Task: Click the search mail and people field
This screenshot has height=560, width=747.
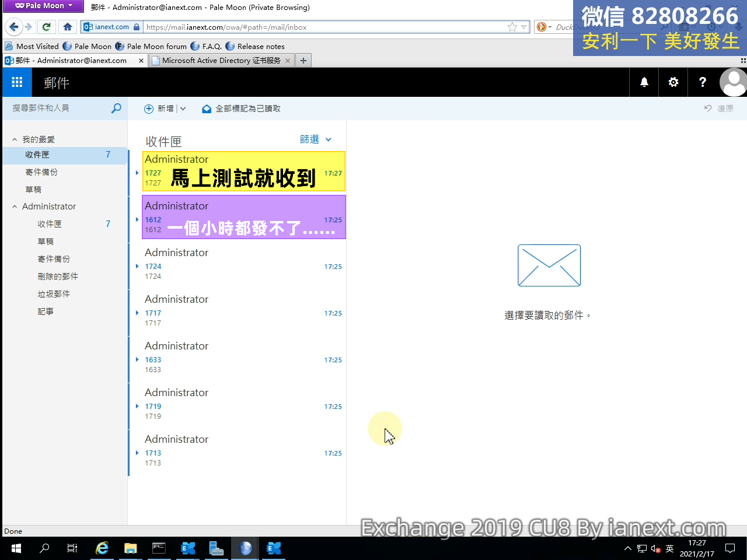Action: pos(58,108)
